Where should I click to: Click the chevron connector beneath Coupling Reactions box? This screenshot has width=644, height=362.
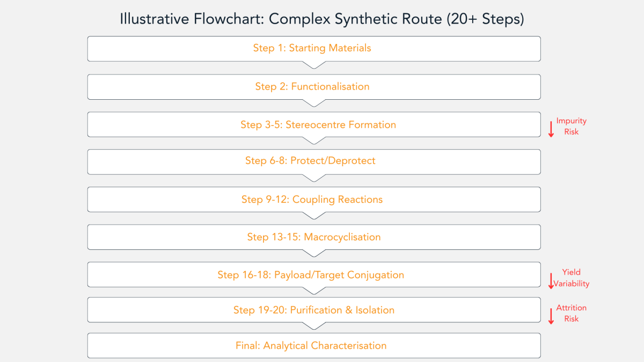[x=314, y=216]
